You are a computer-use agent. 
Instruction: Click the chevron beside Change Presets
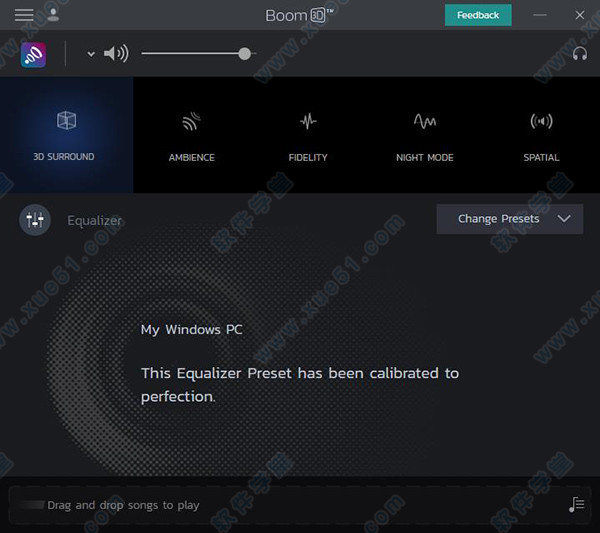click(565, 219)
